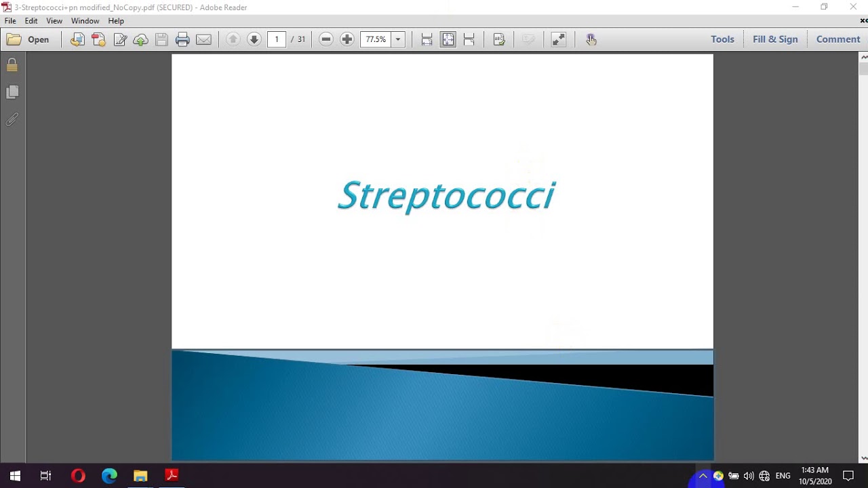Click the fit page height icon
Viewport: 868px width, 488px height.
click(469, 39)
